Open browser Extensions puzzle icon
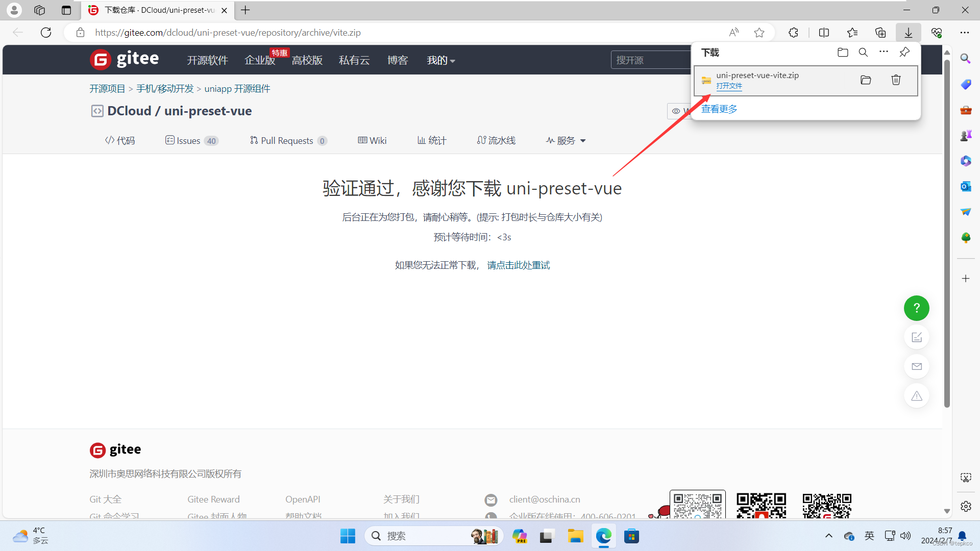 793,33
